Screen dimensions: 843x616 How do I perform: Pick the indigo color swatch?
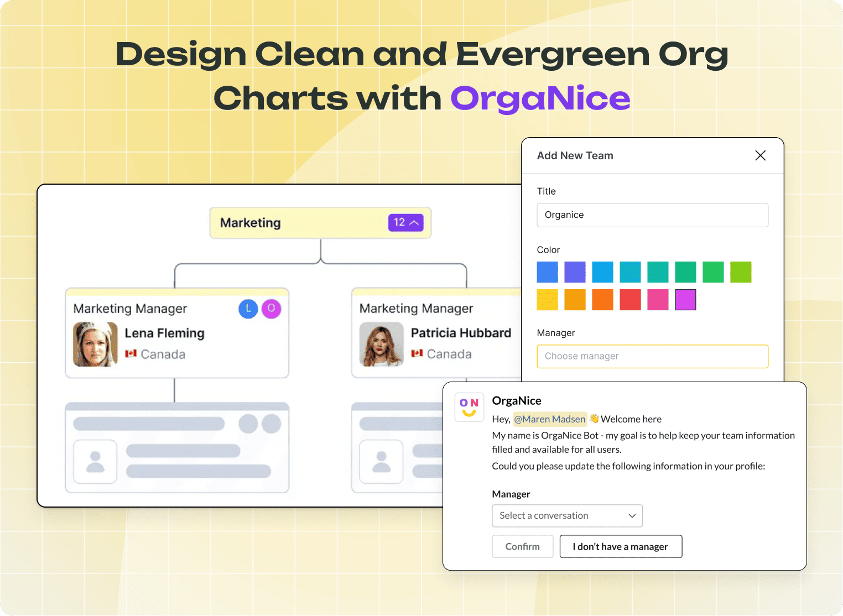click(x=575, y=272)
